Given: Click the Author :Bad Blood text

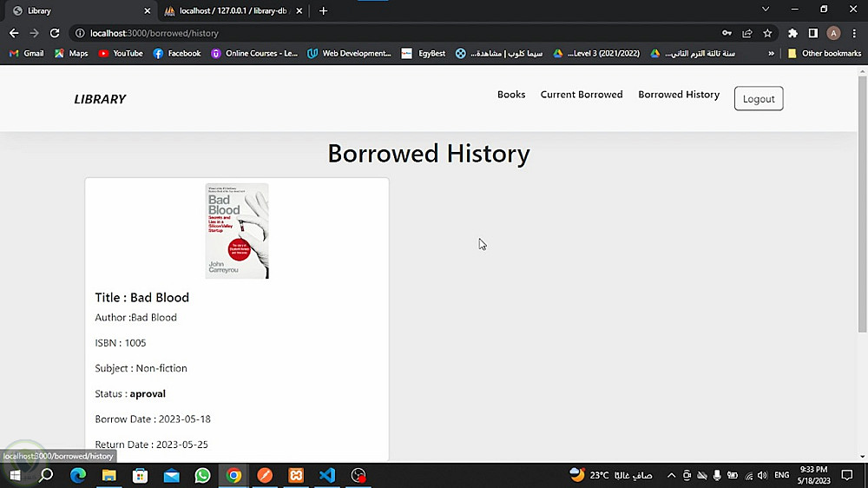Looking at the screenshot, I should pyautogui.click(x=135, y=318).
